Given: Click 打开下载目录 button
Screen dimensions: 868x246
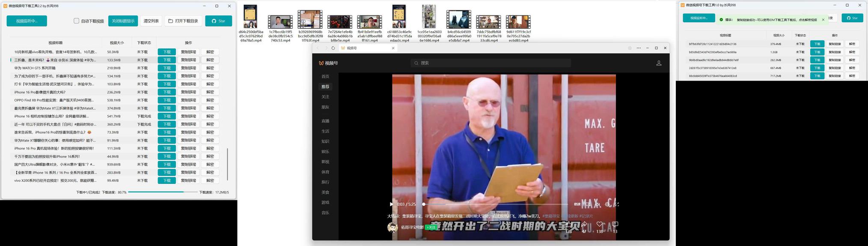Looking at the screenshot, I should pyautogui.click(x=183, y=21).
